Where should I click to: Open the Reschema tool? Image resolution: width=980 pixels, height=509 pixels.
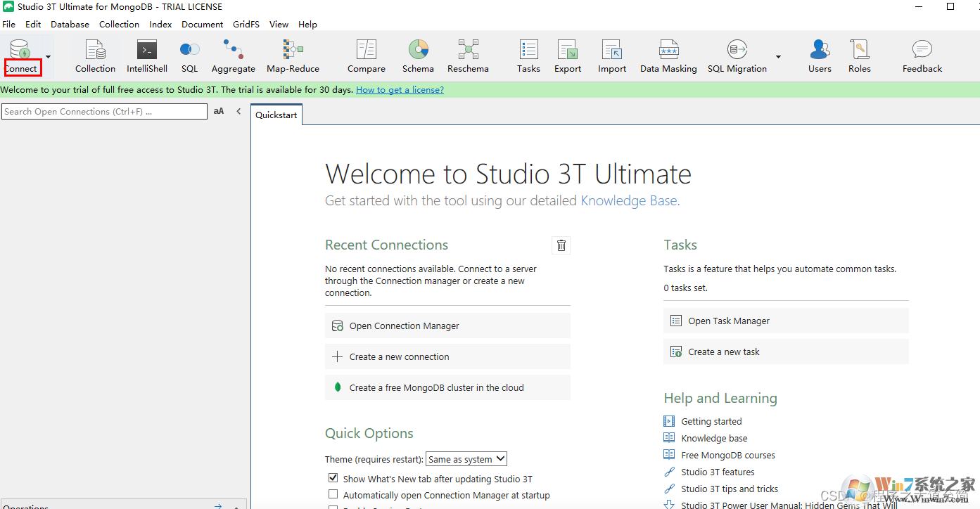[x=468, y=56]
